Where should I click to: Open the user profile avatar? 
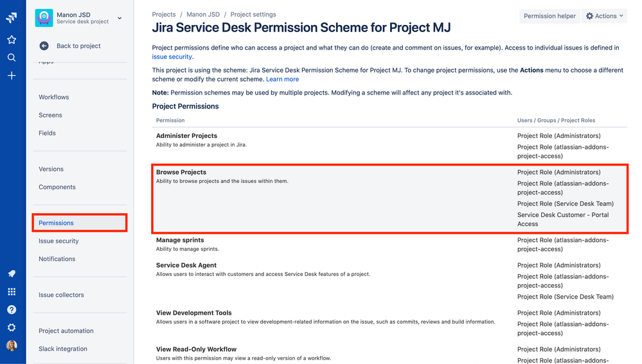[12, 345]
